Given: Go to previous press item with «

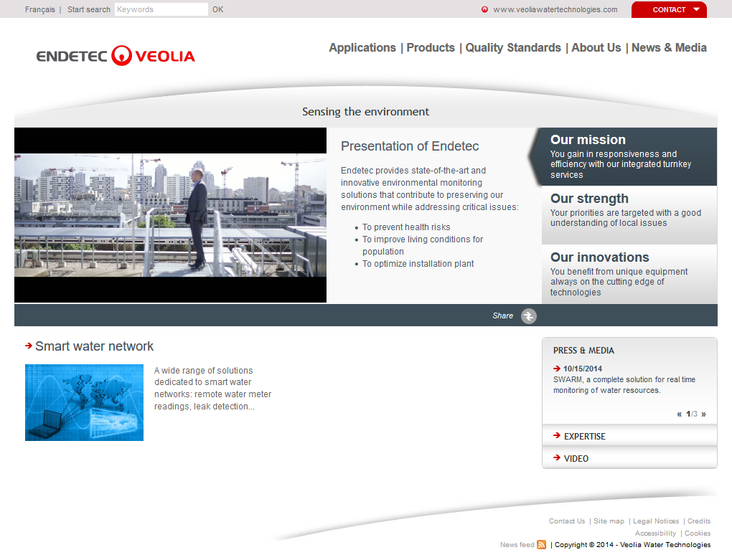Looking at the screenshot, I should [679, 414].
